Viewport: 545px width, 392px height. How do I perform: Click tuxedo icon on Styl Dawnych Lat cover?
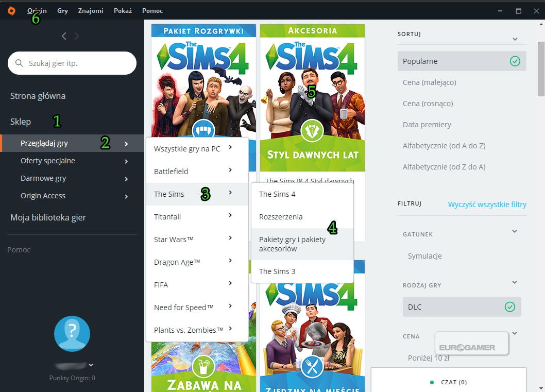pyautogui.click(x=312, y=131)
